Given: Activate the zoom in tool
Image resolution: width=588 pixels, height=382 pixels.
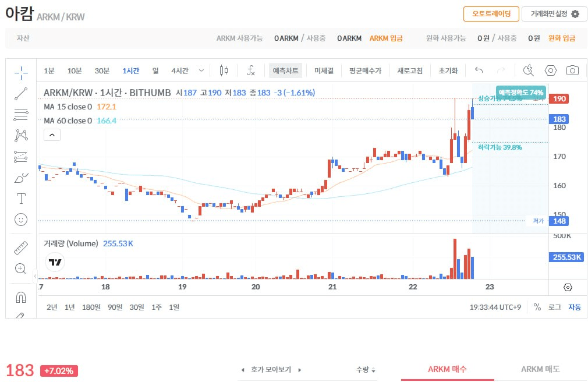Looking at the screenshot, I should click(x=20, y=268).
